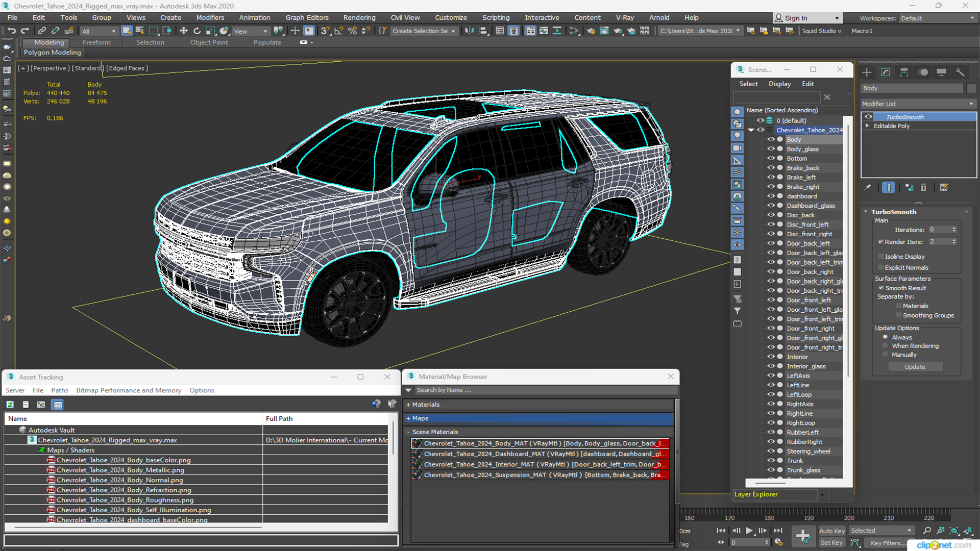Click the TurboSmooth Update button
The height and width of the screenshot is (551, 980).
[915, 367]
